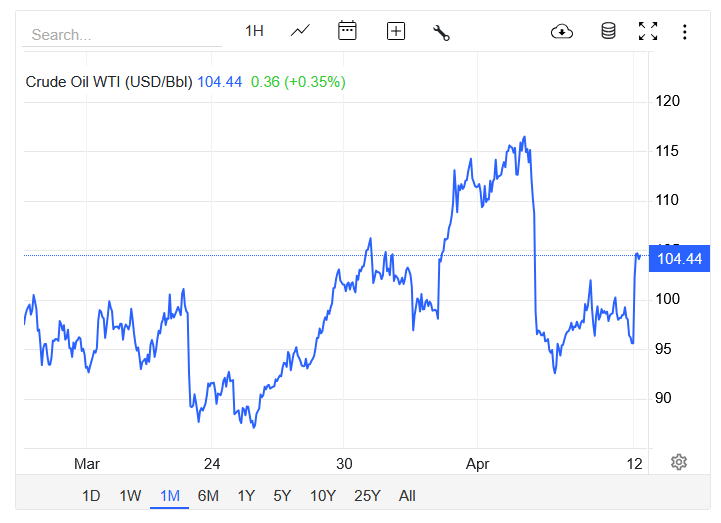Click the Search input field
Image resolution: width=721 pixels, height=523 pixels.
tap(122, 34)
